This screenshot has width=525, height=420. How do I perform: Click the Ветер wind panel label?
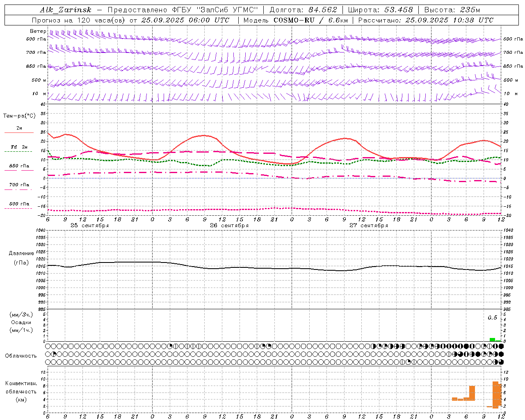[38, 31]
